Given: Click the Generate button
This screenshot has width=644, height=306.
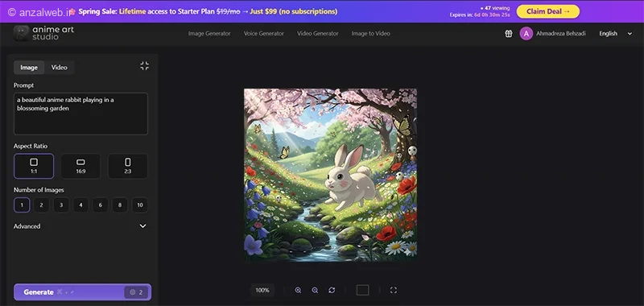Looking at the screenshot, I should 83,292.
